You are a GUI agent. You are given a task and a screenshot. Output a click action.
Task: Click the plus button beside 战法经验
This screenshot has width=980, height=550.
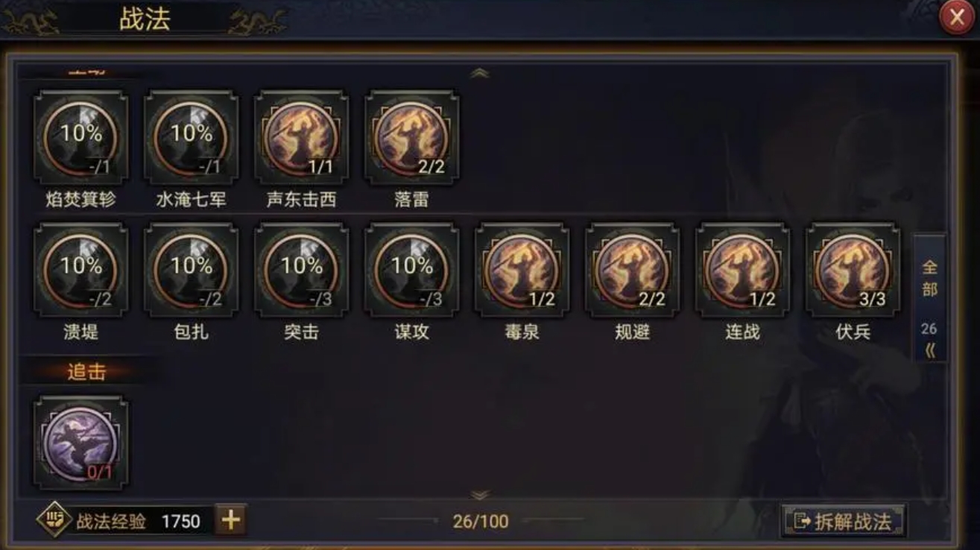pyautogui.click(x=230, y=520)
